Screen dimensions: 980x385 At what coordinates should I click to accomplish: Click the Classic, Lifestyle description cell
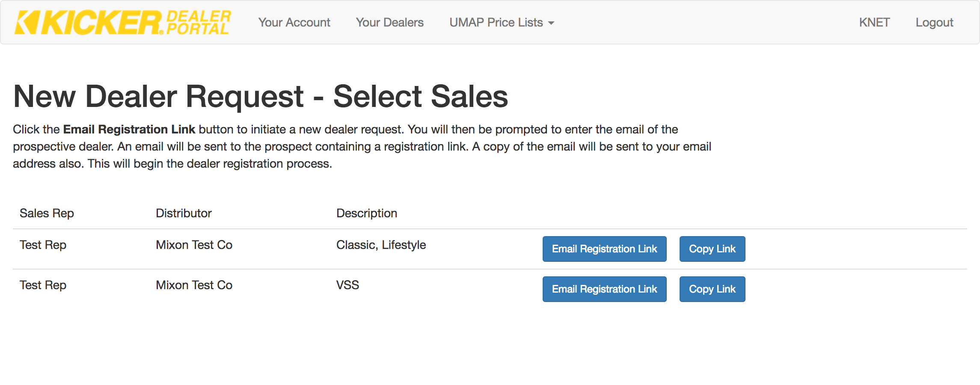tap(381, 245)
